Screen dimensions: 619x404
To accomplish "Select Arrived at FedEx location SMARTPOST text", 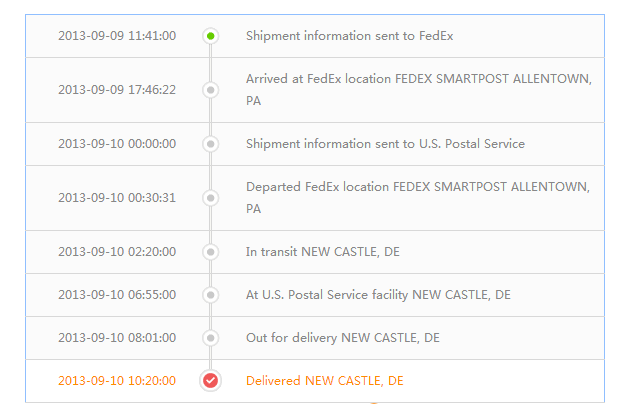I will pos(419,90).
